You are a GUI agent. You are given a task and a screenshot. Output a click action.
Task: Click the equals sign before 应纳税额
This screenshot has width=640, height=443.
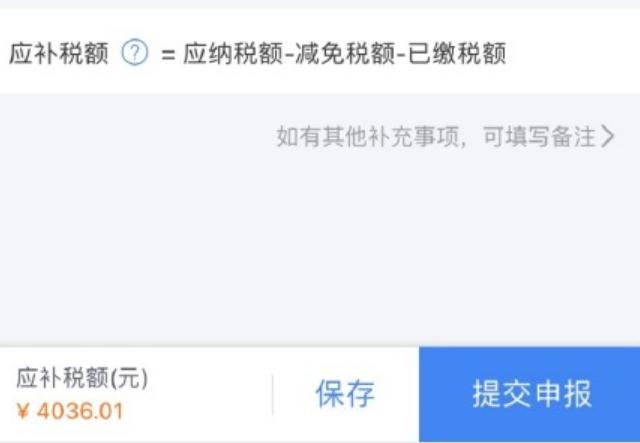pos(168,55)
